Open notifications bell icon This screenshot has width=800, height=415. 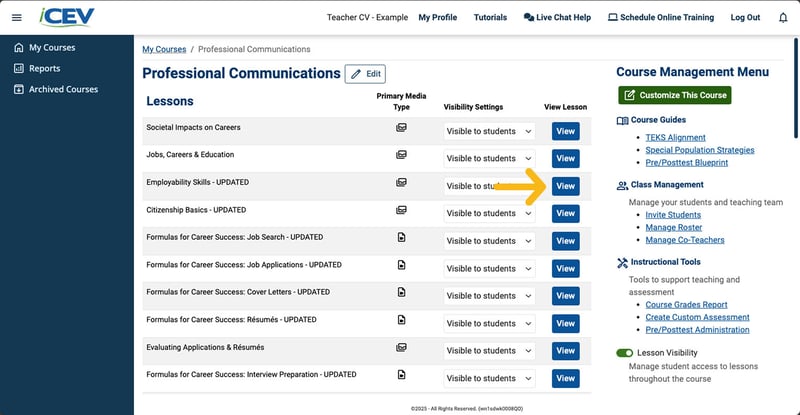(x=783, y=18)
